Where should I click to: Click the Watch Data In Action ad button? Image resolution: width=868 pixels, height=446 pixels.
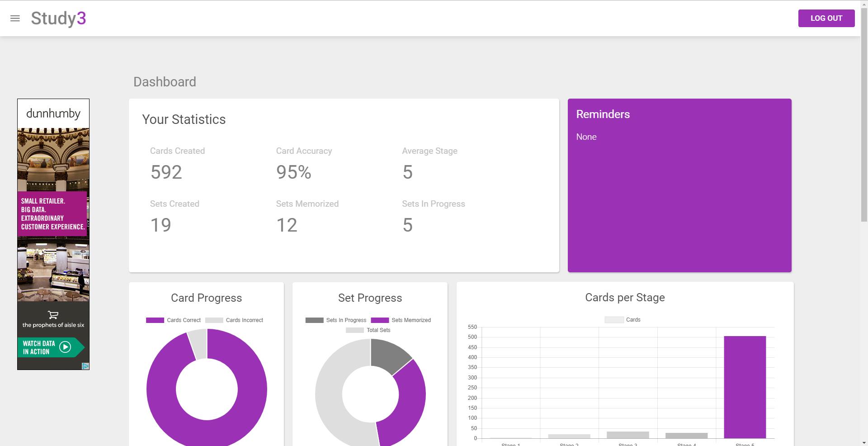click(x=51, y=347)
